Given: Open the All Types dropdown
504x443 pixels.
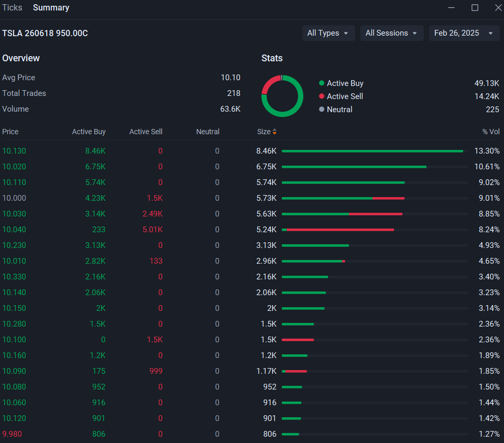Looking at the screenshot, I should (328, 33).
